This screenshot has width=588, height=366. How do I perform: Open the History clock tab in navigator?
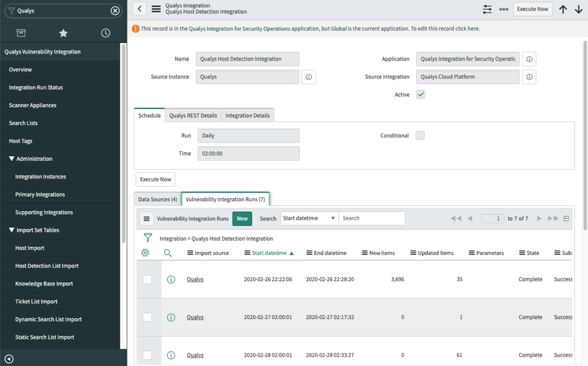(x=106, y=33)
